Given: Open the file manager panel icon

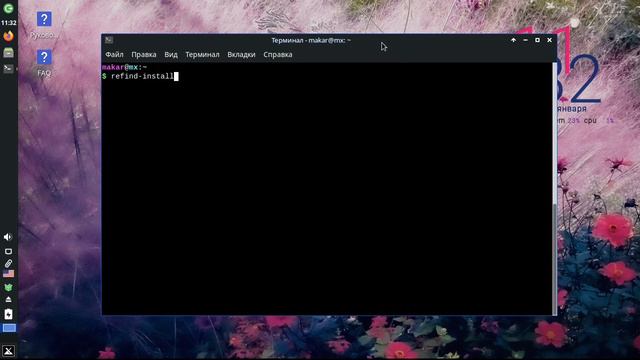Looking at the screenshot, I should click(x=8, y=53).
